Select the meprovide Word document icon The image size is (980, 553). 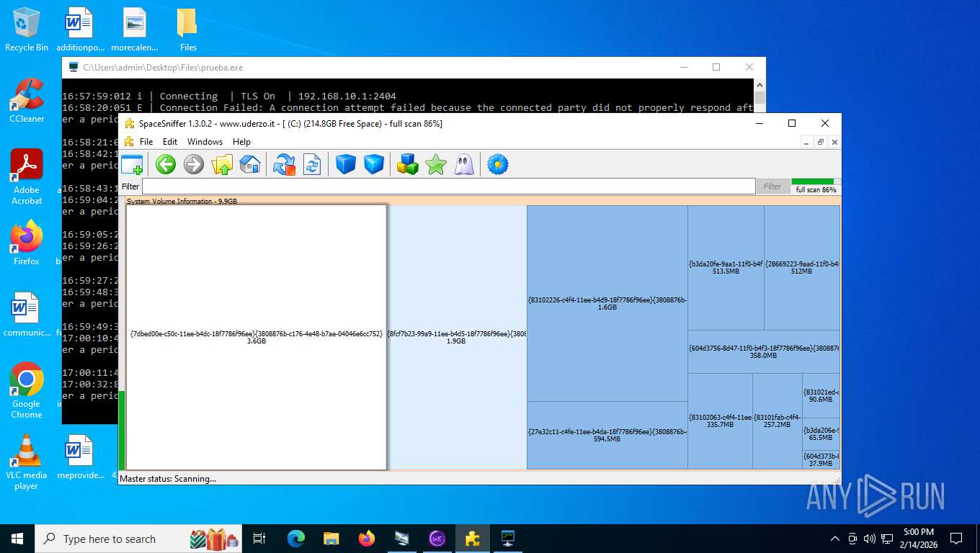80,457
